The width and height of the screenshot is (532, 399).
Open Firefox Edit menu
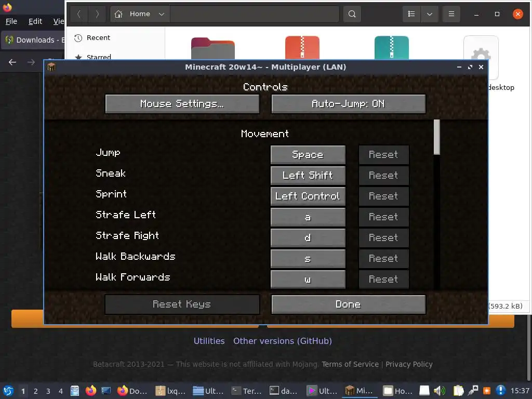coord(35,21)
